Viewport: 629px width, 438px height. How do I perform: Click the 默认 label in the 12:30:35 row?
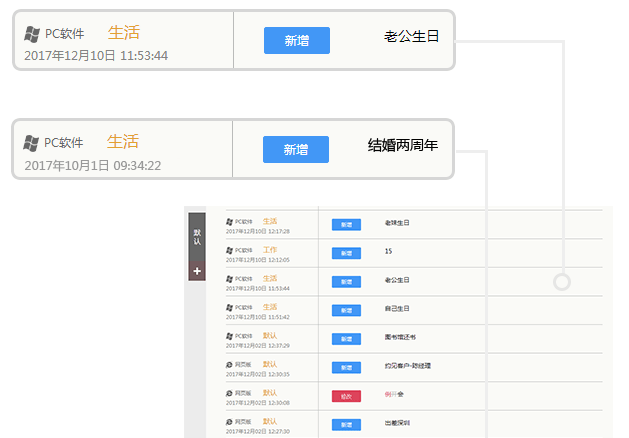(270, 365)
